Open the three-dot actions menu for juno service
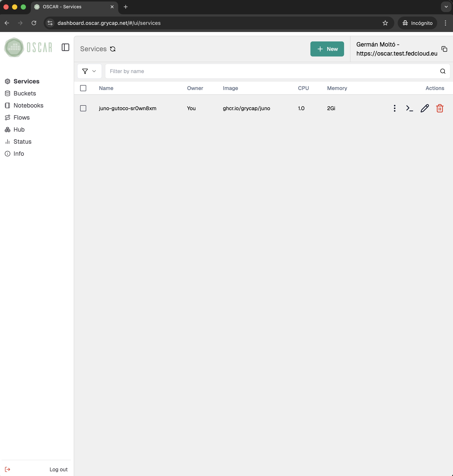Screen dimensions: 453x476 tap(394, 108)
